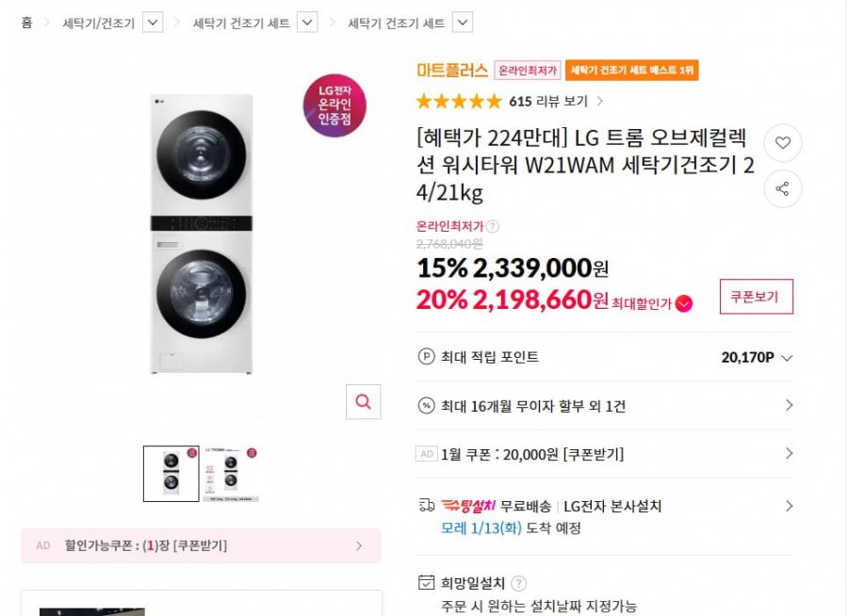
Task: Select the first product thumbnail
Action: click(x=171, y=473)
